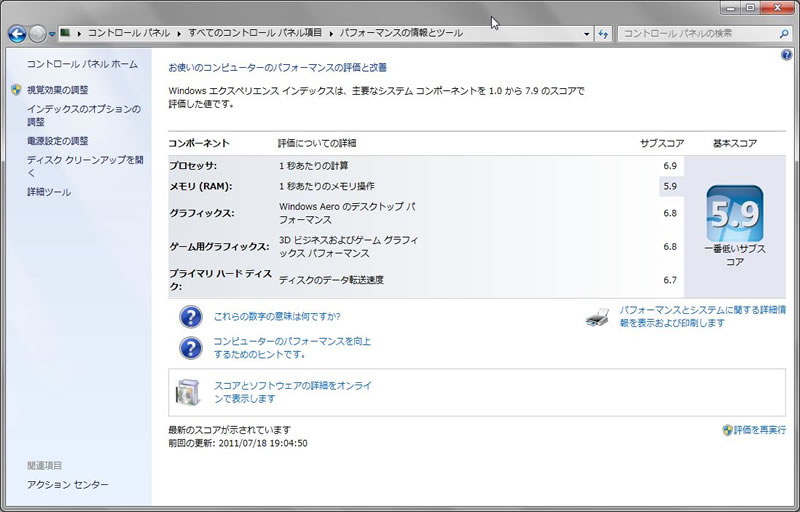Click the printer icon for detailed performance information
The width and height of the screenshot is (800, 512).
(x=597, y=317)
